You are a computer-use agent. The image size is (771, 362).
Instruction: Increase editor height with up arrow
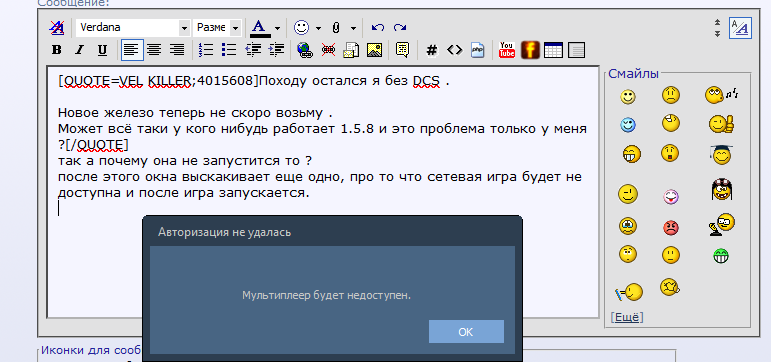coord(717,23)
